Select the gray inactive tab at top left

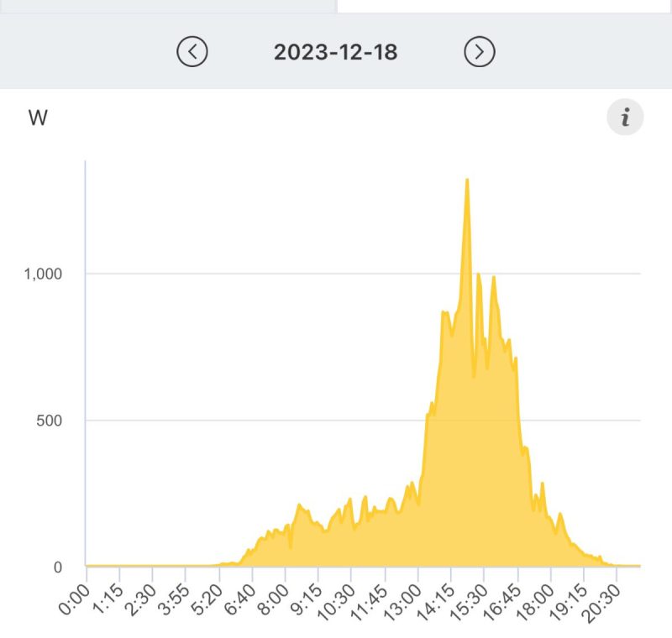coord(168,5)
